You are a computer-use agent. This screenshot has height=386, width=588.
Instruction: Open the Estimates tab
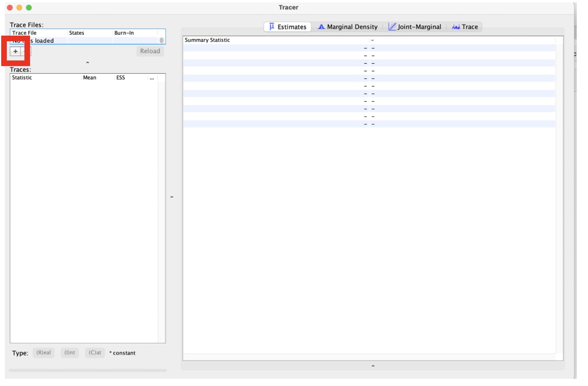(x=288, y=27)
